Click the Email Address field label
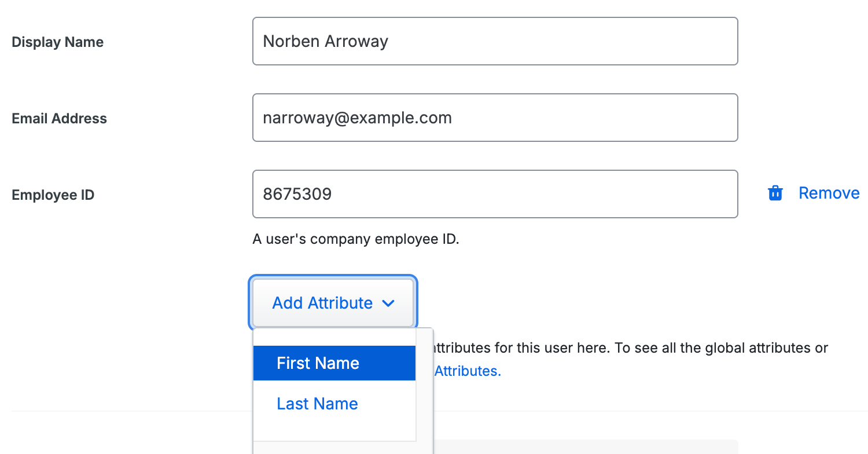Screen dimensions: 868x454 (60, 119)
